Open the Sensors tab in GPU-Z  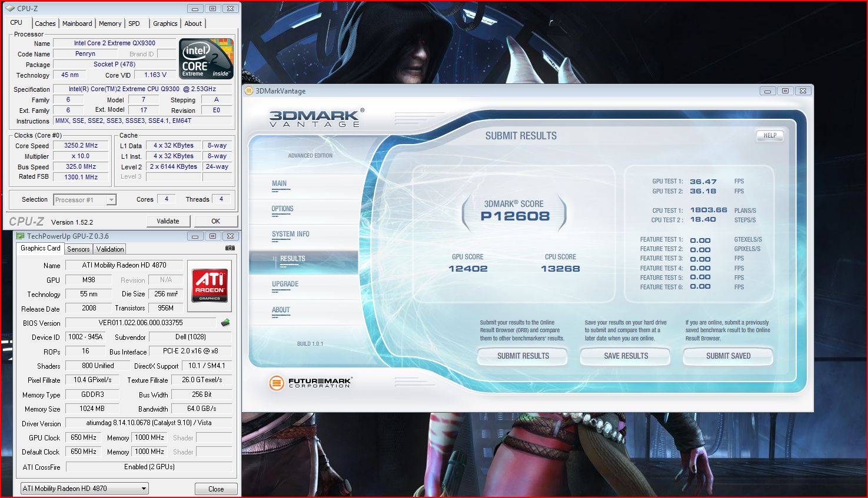click(78, 249)
